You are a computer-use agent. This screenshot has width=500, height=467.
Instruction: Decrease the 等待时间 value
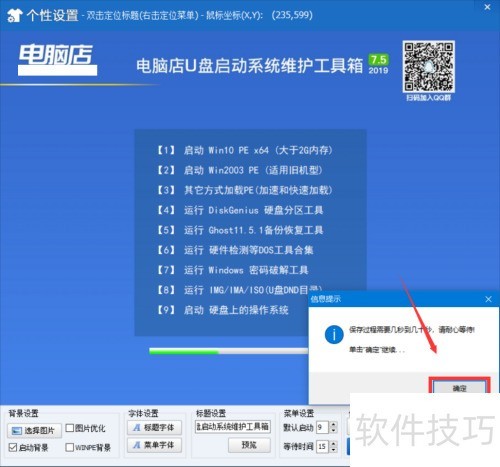(334, 450)
